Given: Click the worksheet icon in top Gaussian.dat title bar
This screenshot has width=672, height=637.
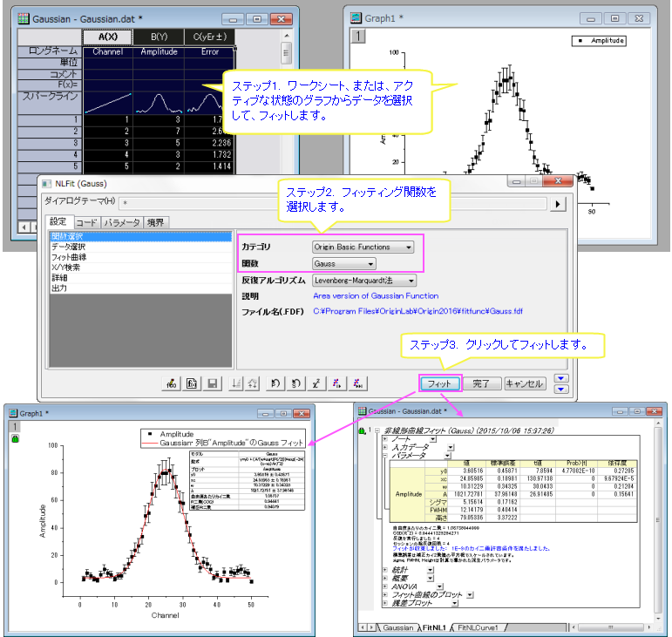Looking at the screenshot, I should [x=24, y=19].
